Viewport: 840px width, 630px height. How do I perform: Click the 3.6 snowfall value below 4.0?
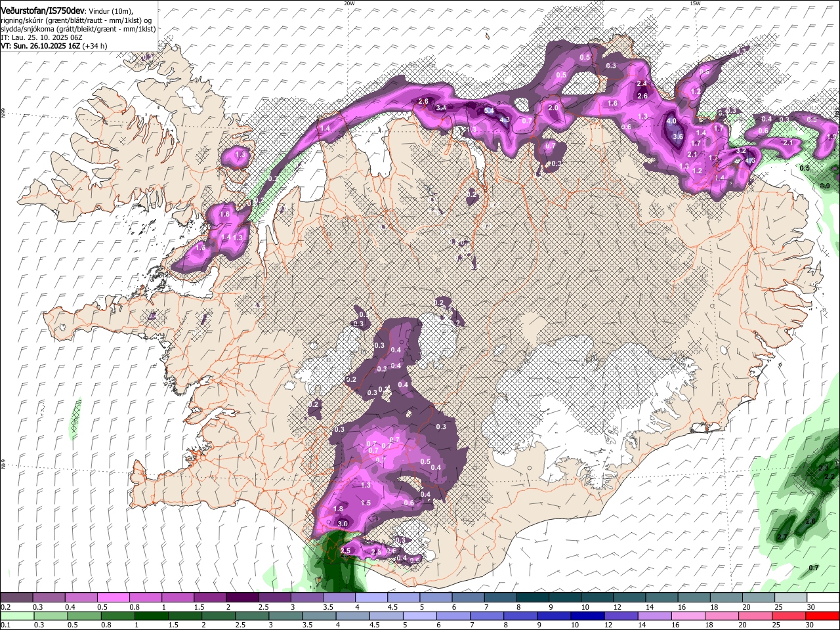tap(678, 137)
